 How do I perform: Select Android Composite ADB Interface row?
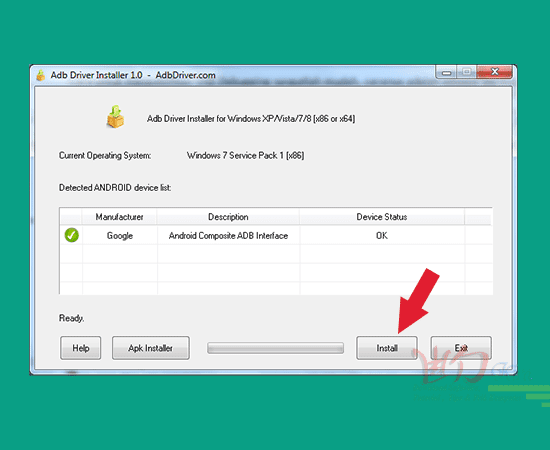pyautogui.click(x=275, y=235)
